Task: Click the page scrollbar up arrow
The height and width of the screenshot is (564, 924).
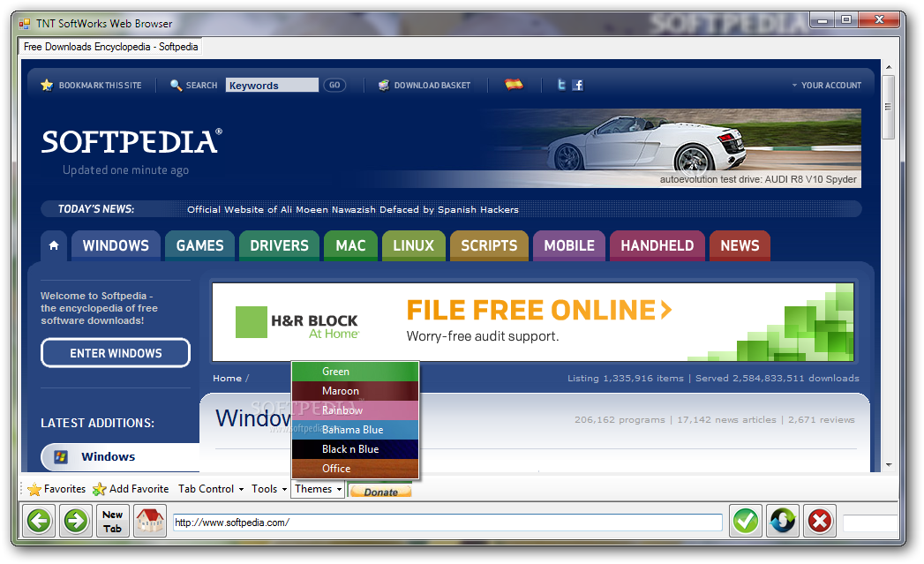Action: click(x=888, y=67)
